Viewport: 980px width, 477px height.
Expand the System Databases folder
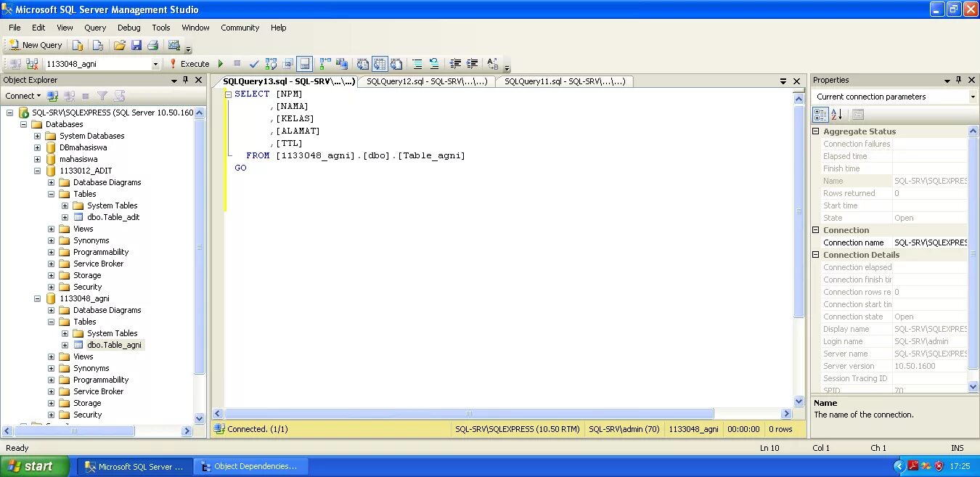pyautogui.click(x=37, y=136)
